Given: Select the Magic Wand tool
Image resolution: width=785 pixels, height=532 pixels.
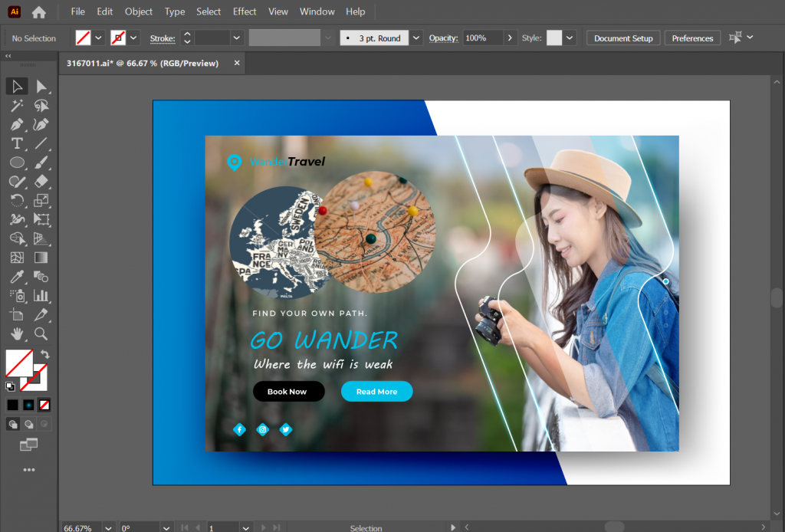Looking at the screenshot, I should pyautogui.click(x=17, y=105).
